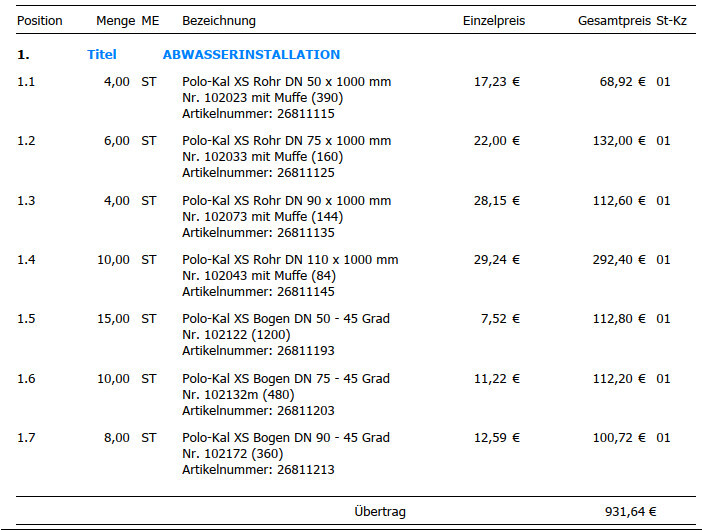707x530 pixels.
Task: Select the Rohr DN 50 x 1000 mm description
Action: pyautogui.click(x=286, y=82)
